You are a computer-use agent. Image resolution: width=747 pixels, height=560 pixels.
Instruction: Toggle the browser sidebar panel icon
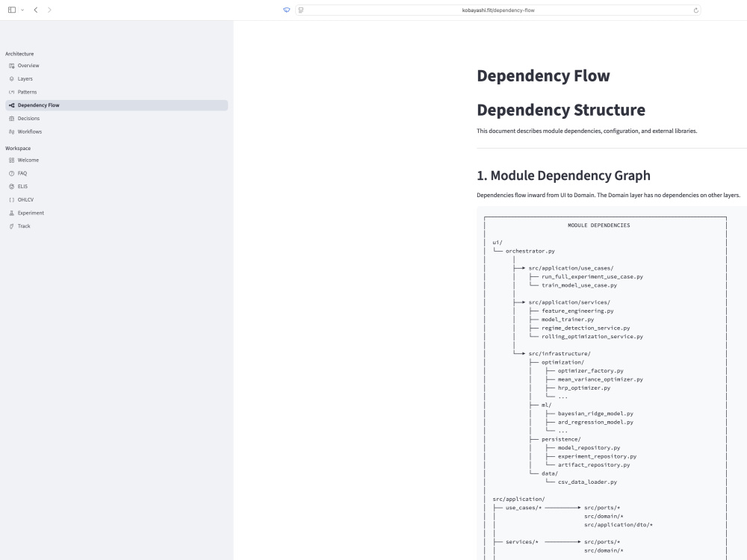pyautogui.click(x=12, y=10)
